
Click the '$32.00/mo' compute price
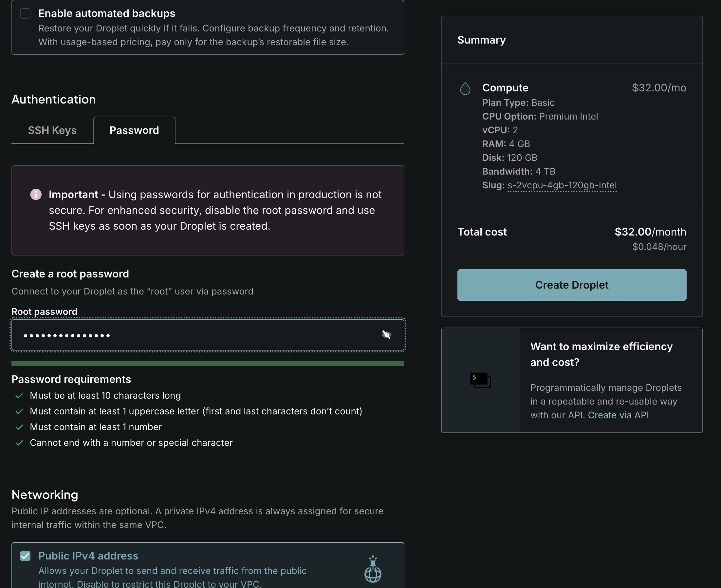(x=659, y=88)
